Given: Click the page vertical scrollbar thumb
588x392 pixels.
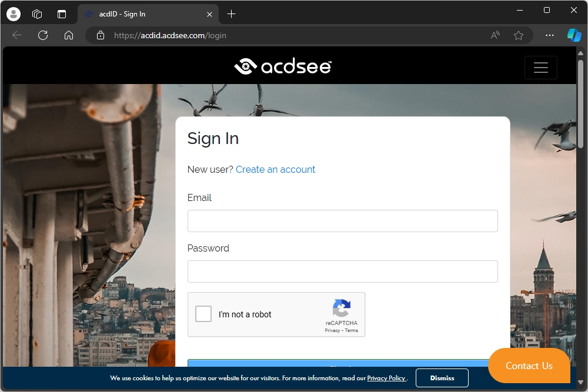Looking at the screenshot, I should coord(580,103).
